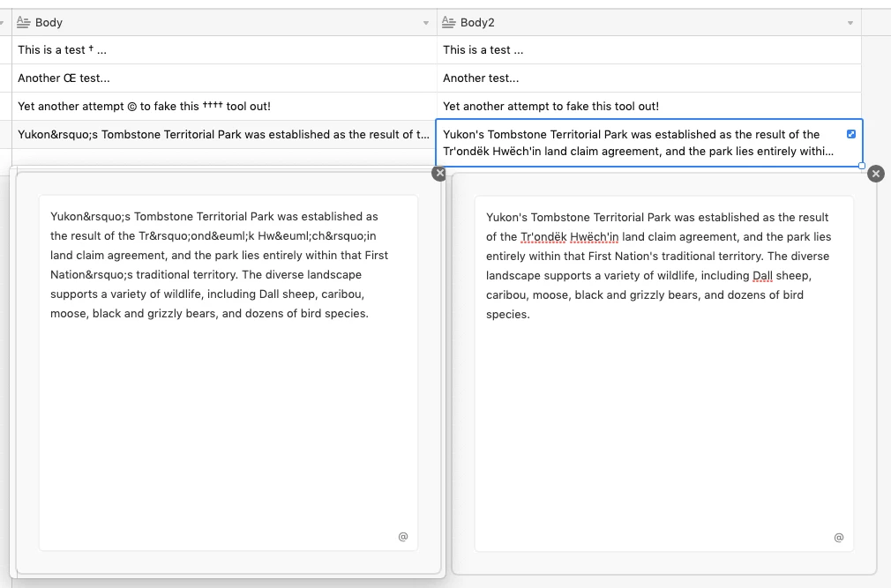This screenshot has height=588, width=891.
Task: Click misspelled word 'Hwëch'in' in right popup
Action: [594, 236]
